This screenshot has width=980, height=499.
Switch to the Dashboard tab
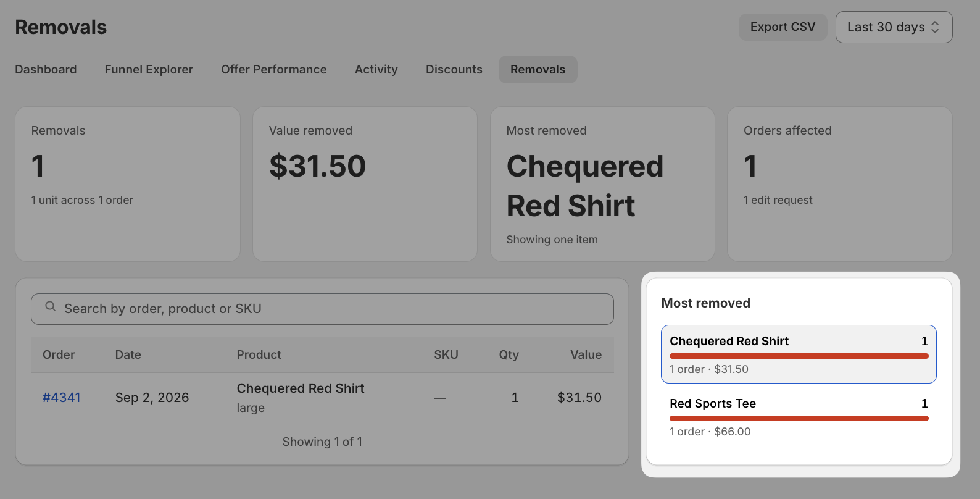(46, 69)
